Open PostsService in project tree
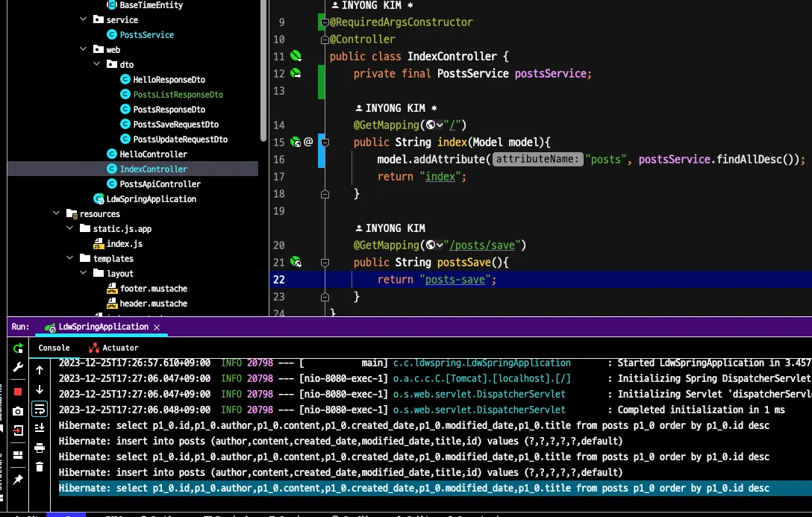Viewport: 812px width, 517px height. point(146,34)
